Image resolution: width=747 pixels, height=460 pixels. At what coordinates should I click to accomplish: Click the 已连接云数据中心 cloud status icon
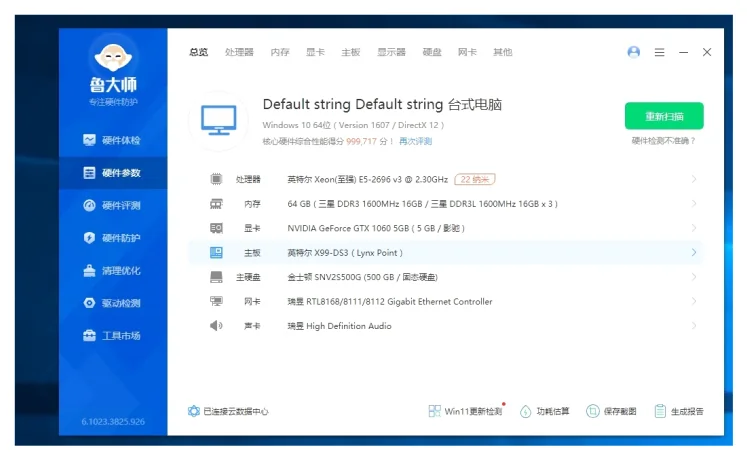pos(193,411)
